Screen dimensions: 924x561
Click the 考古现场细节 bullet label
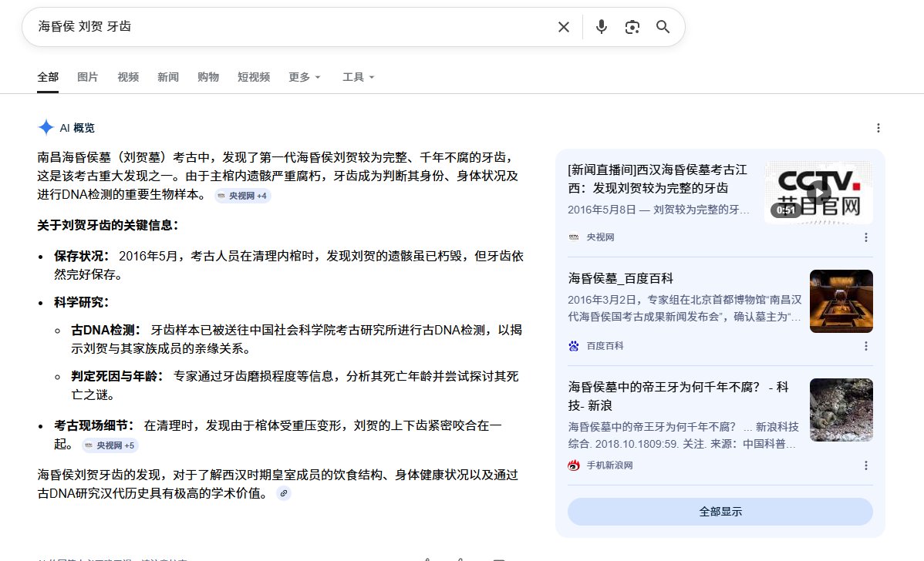(94, 425)
